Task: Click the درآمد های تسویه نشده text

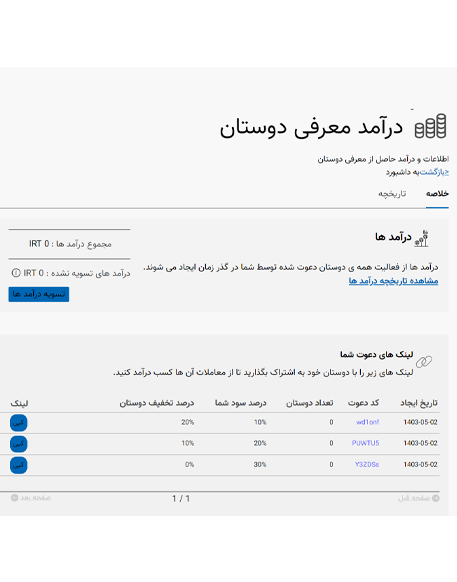Action: click(91, 273)
